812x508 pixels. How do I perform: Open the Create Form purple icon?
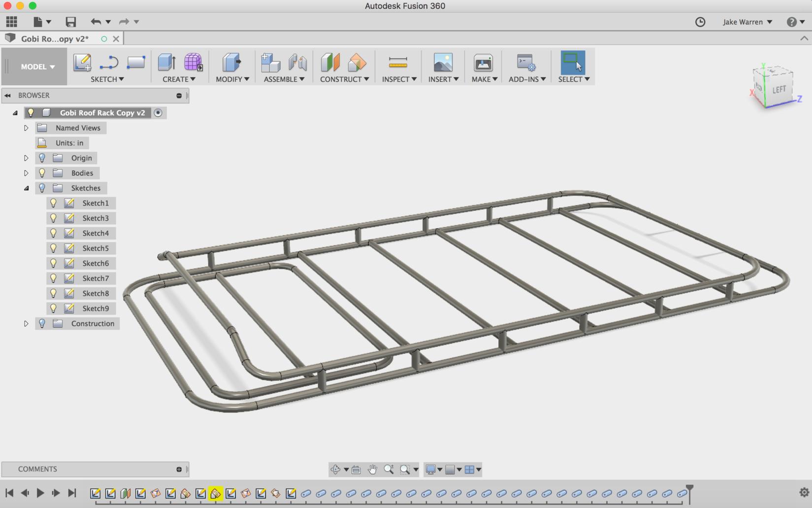click(x=193, y=63)
